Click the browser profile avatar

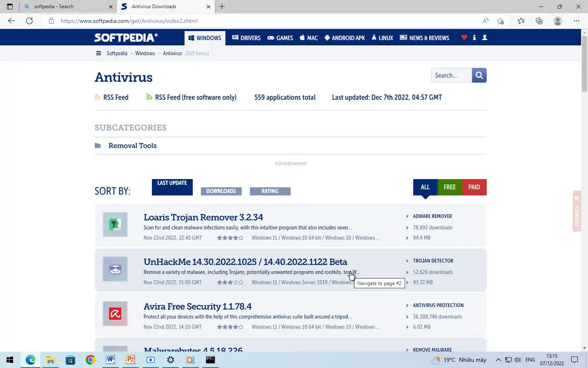pyautogui.click(x=558, y=21)
